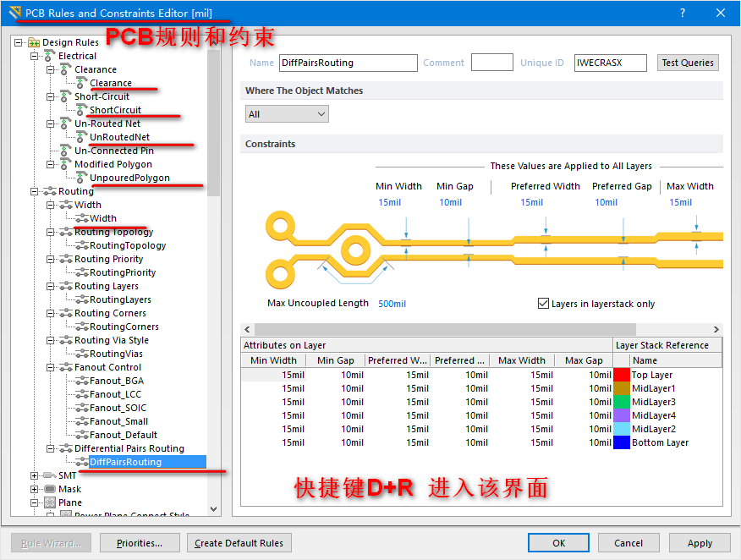Click the Routing category icon

coord(50,191)
